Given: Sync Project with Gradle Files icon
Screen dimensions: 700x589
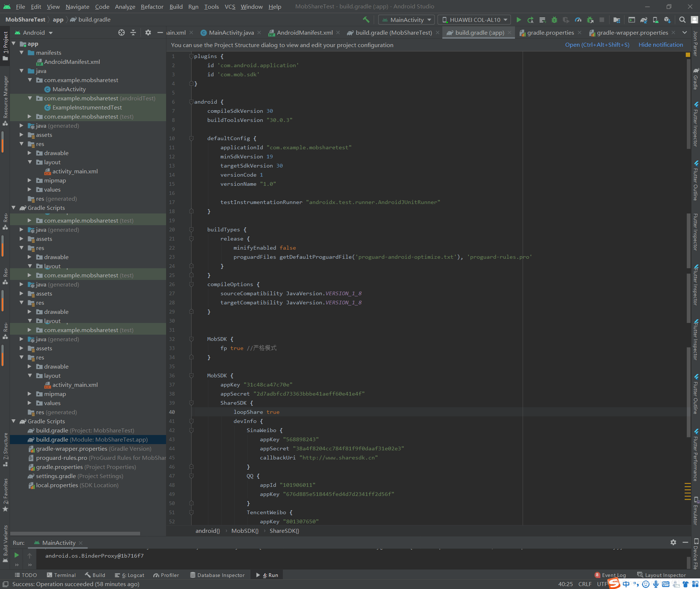Looking at the screenshot, I should 644,20.
